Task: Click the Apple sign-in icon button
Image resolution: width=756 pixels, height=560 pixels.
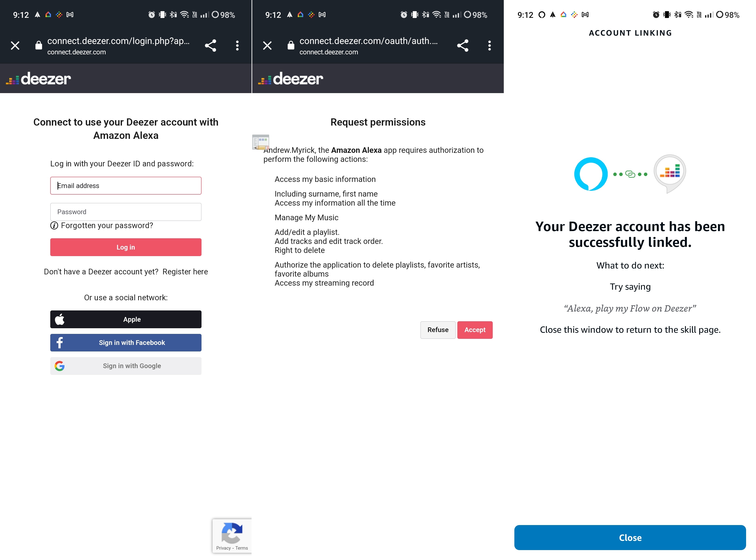Action: pos(59,319)
